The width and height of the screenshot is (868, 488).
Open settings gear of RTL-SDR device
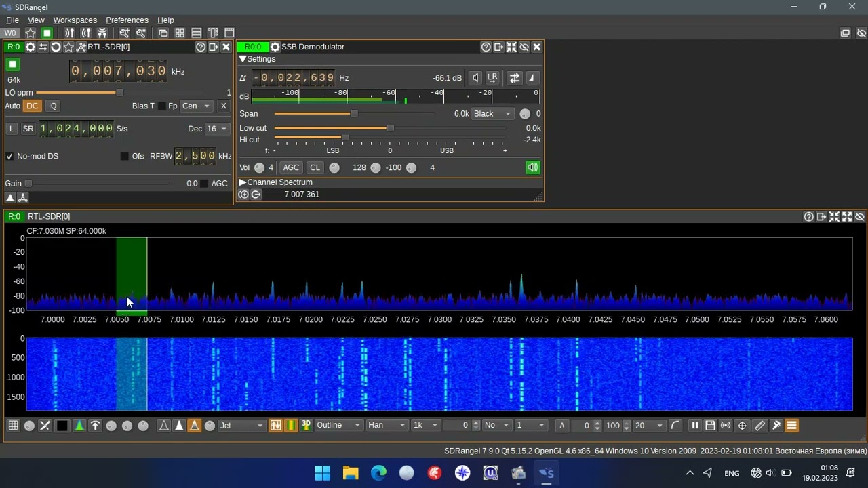30,47
